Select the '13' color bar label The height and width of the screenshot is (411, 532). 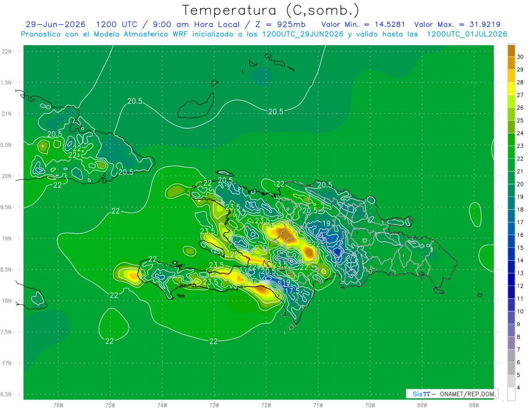(520, 273)
